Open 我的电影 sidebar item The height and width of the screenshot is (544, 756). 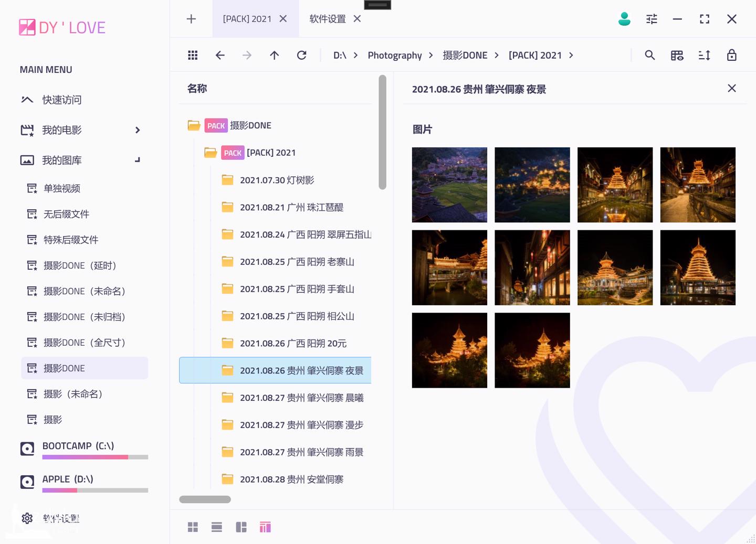(x=61, y=130)
